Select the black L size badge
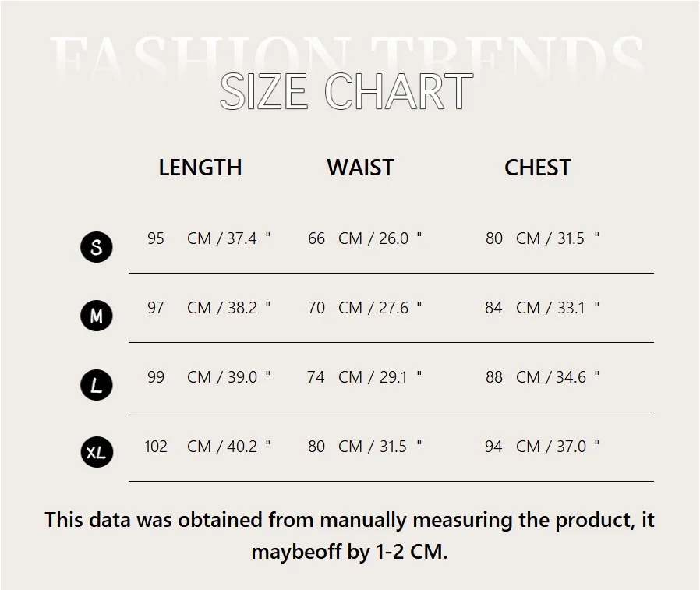700x590 pixels. pos(97,384)
